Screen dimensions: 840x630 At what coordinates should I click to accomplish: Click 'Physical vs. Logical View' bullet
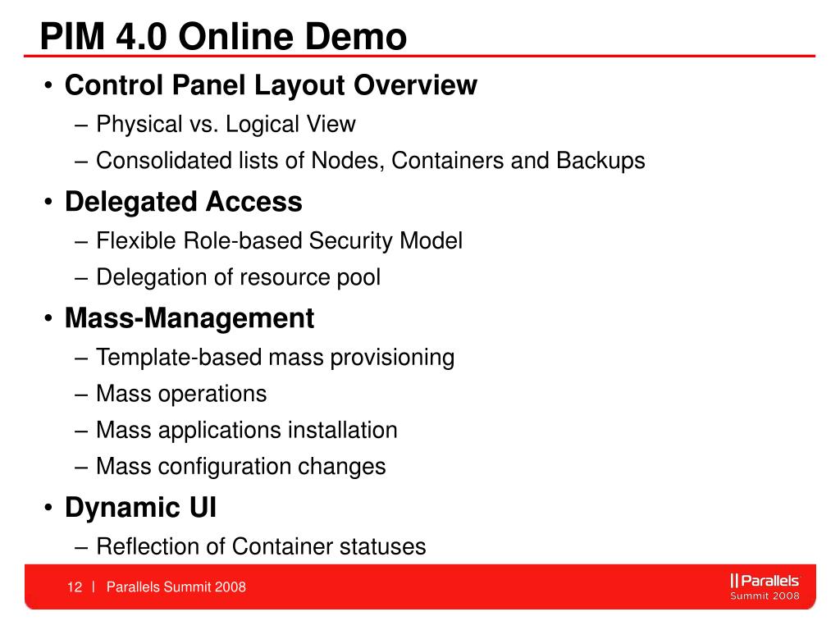click(x=226, y=125)
